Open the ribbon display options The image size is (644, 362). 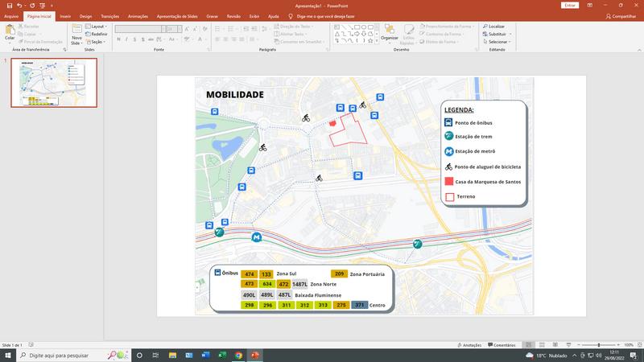tap(590, 6)
